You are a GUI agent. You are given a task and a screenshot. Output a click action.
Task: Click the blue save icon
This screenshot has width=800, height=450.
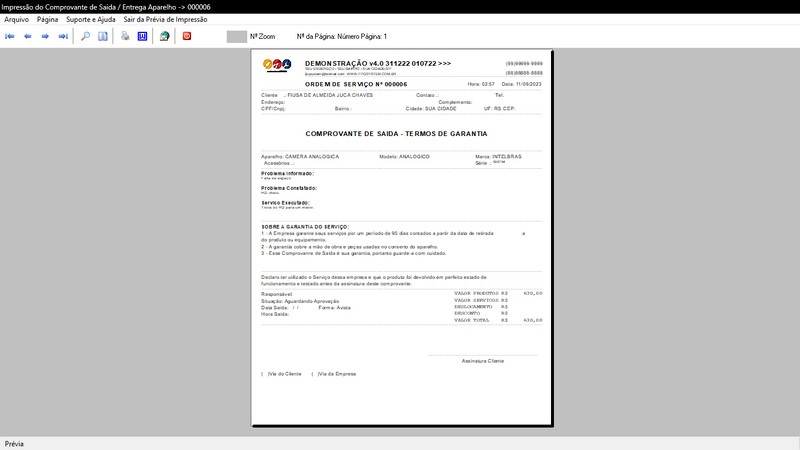142,36
